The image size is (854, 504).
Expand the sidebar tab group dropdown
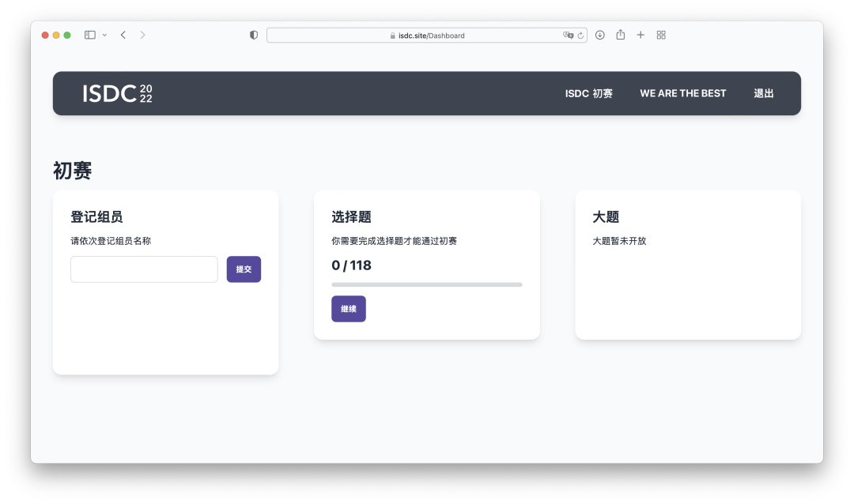click(x=104, y=36)
